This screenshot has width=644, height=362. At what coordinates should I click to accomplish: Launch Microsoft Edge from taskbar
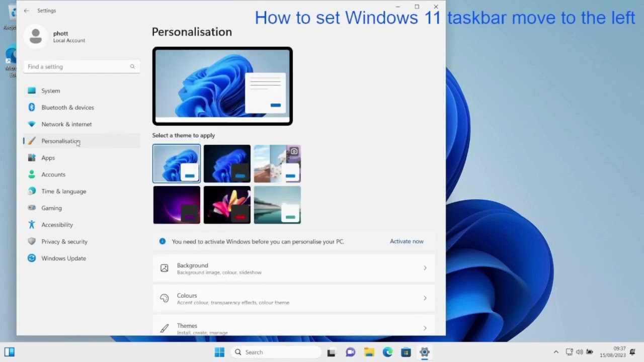pos(387,352)
